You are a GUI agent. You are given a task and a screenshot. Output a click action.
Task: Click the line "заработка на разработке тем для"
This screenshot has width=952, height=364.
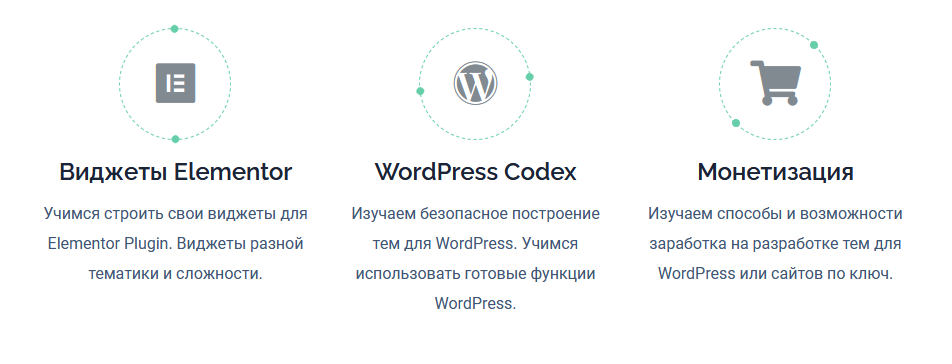tap(775, 244)
